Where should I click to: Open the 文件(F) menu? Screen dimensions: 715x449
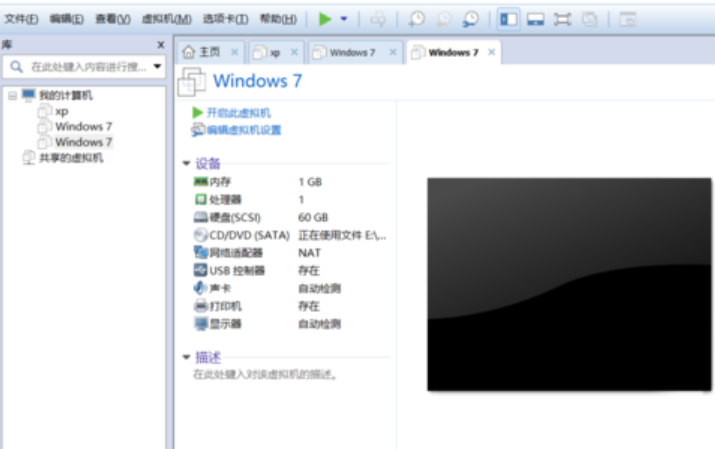click(21, 19)
